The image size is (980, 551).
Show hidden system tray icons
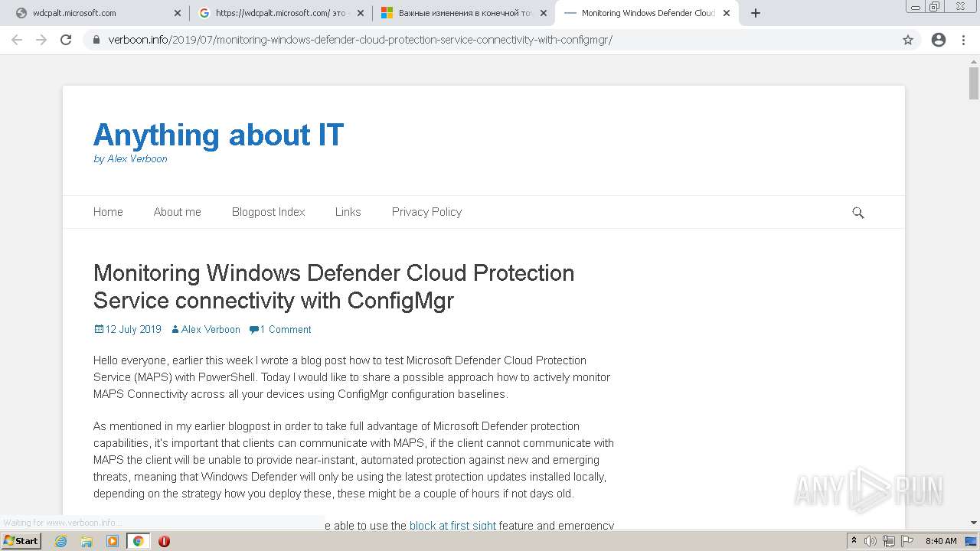click(x=854, y=541)
